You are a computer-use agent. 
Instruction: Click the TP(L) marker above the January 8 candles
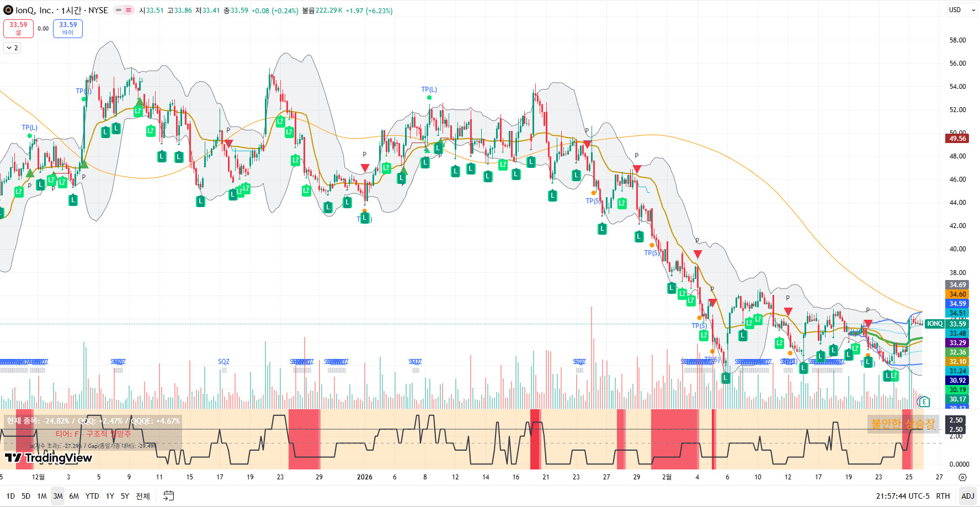point(429,89)
